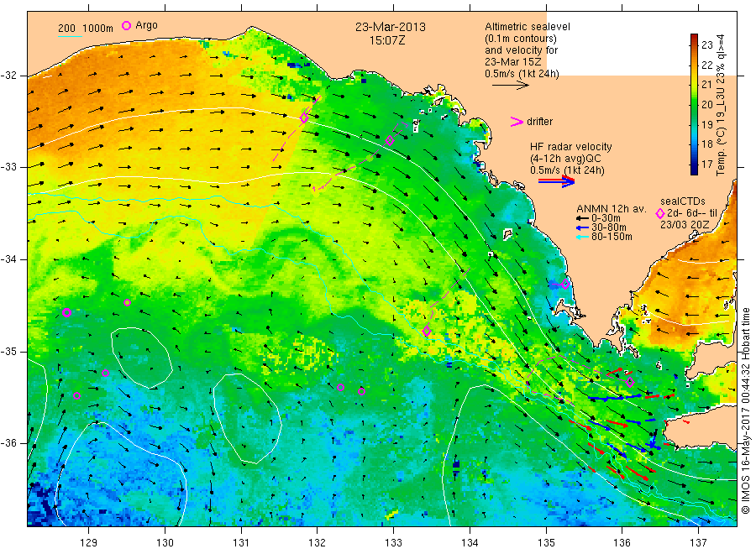Click the '200 1000m' depth legend text
The height and width of the screenshot is (554, 756).
pos(86,29)
